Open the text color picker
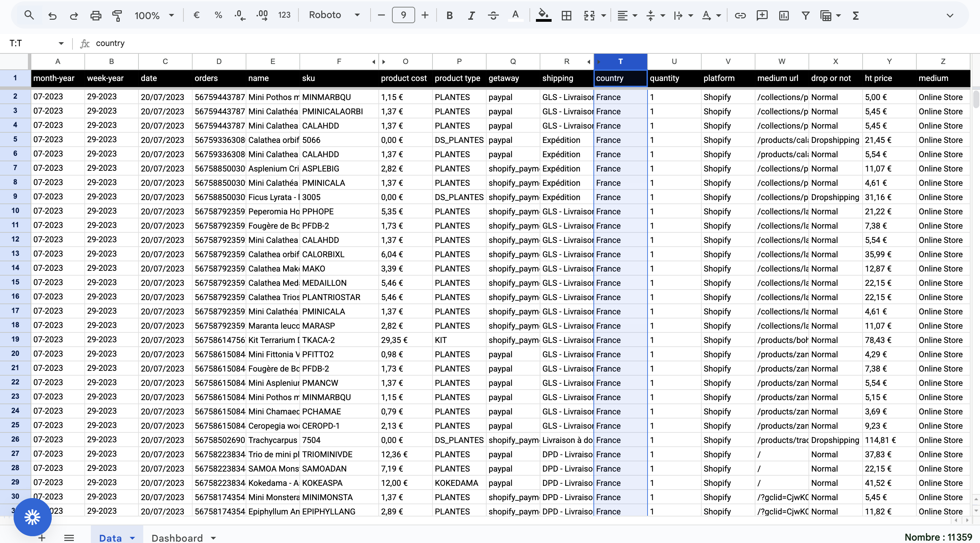 [515, 16]
